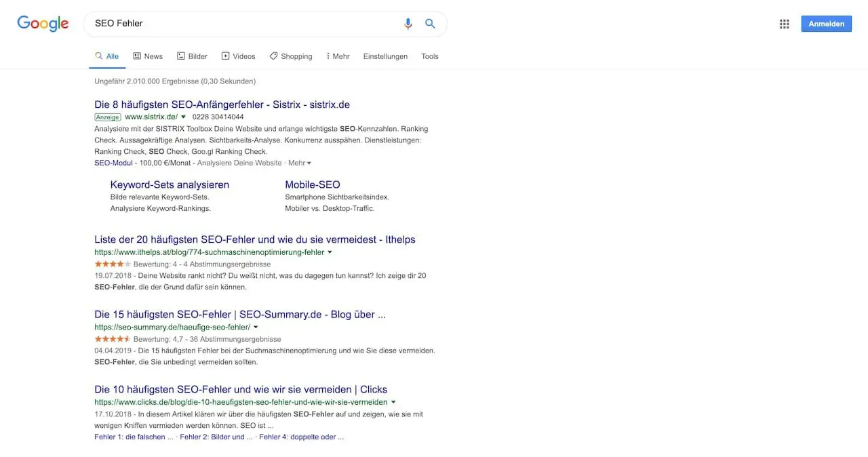
Task: Open the SEO-Modul link
Action: [x=113, y=163]
